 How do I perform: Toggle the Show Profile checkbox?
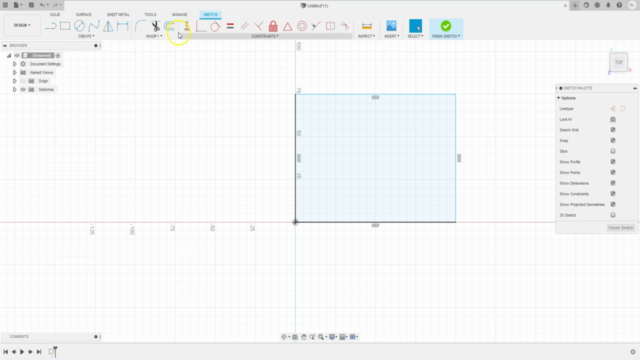[613, 162]
